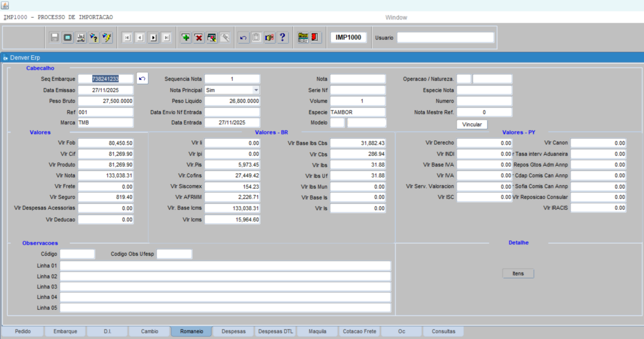Focus the Linha 01 observation field
Screen dimensions: 644x339
tap(225, 266)
